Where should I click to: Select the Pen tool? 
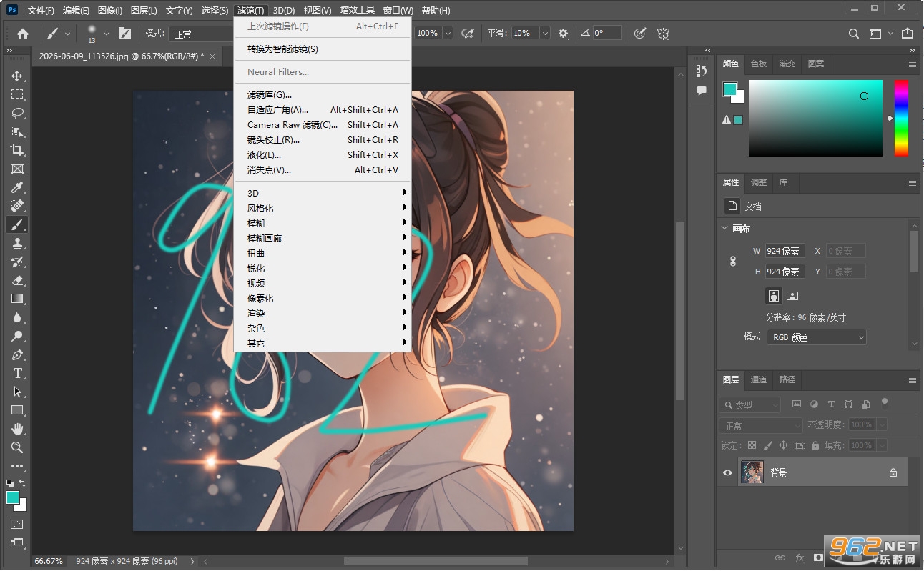(17, 354)
